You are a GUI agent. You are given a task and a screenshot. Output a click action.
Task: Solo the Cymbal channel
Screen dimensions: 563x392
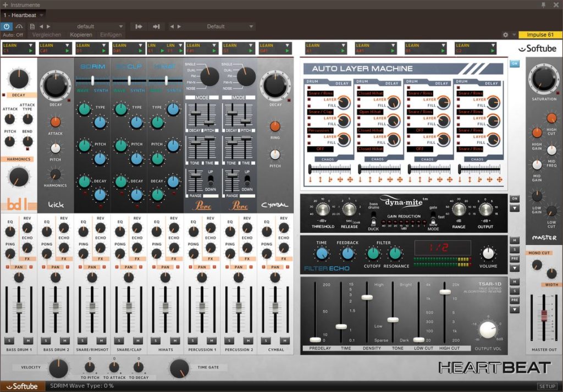click(x=266, y=341)
